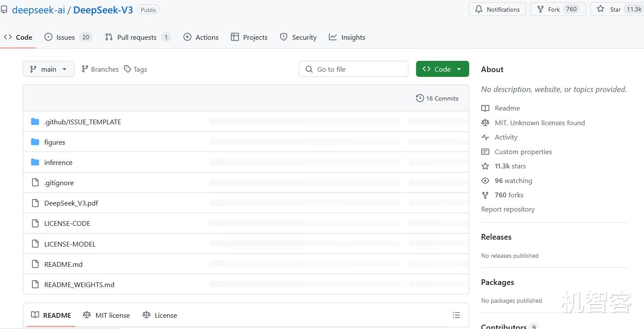Click the folder icon beside inference
This screenshot has height=329, width=644.
35,162
